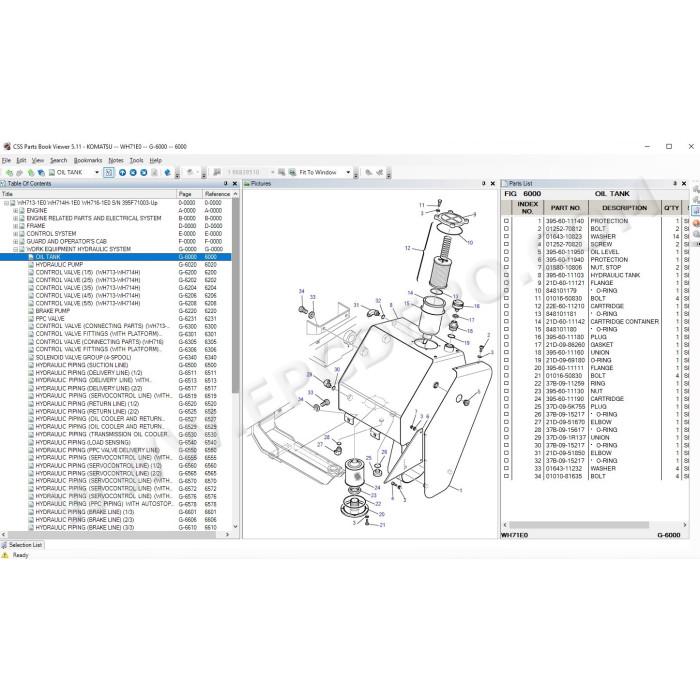The image size is (700, 700).
Task: Click the zoom icon left of Fit To Window
Action: pos(292,173)
